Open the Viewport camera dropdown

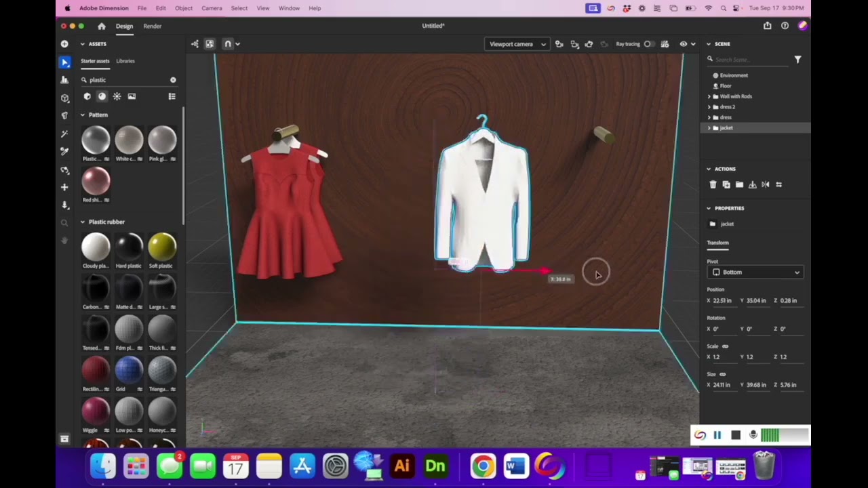(517, 44)
